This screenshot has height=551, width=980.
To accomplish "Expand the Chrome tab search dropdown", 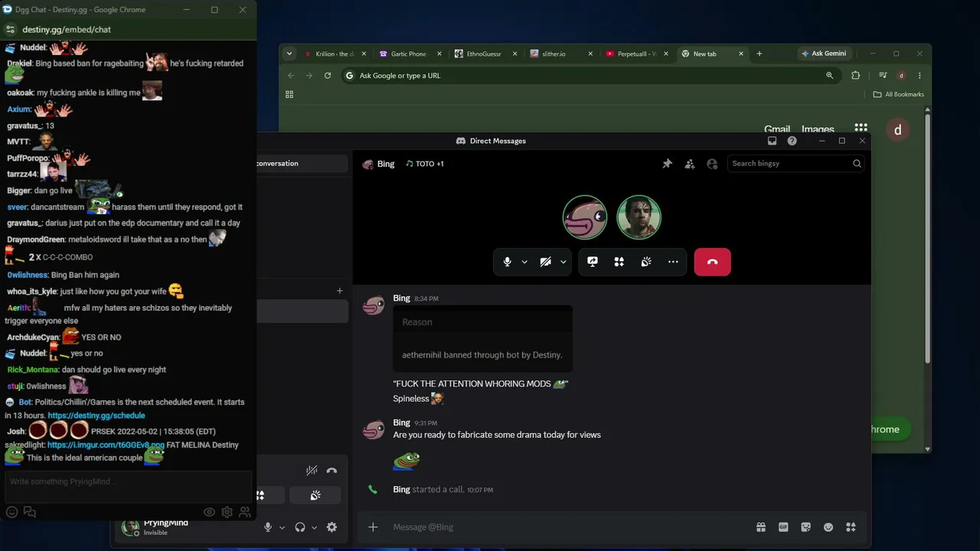I will point(289,54).
